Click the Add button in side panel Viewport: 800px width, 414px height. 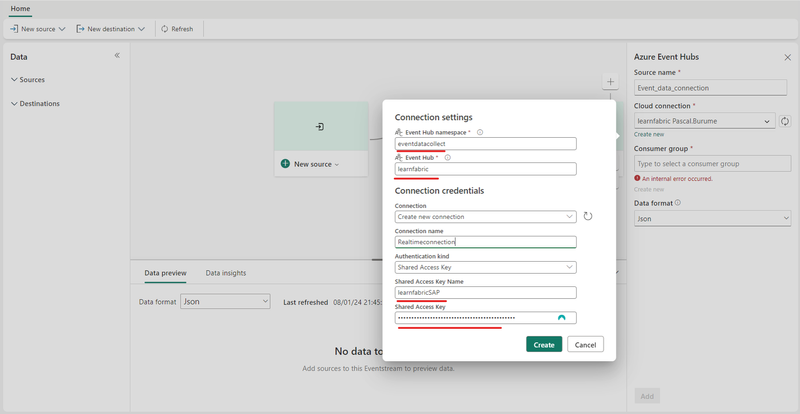click(647, 396)
